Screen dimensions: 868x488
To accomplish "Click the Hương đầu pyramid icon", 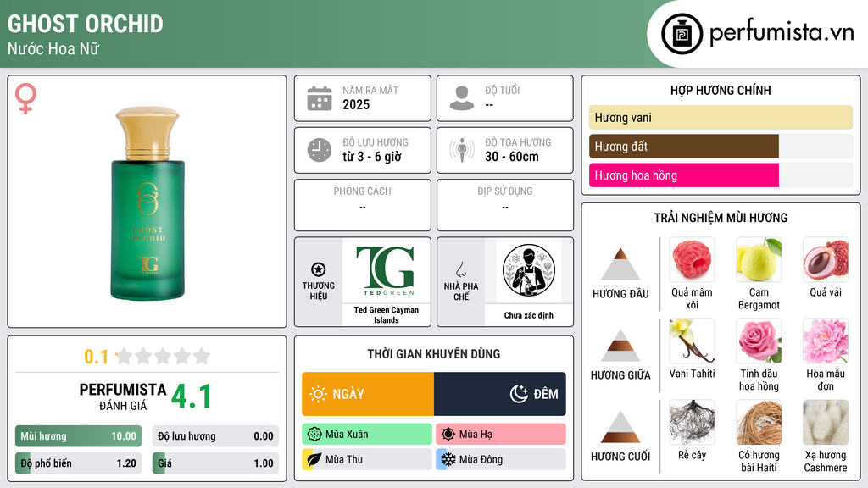I will (x=620, y=264).
